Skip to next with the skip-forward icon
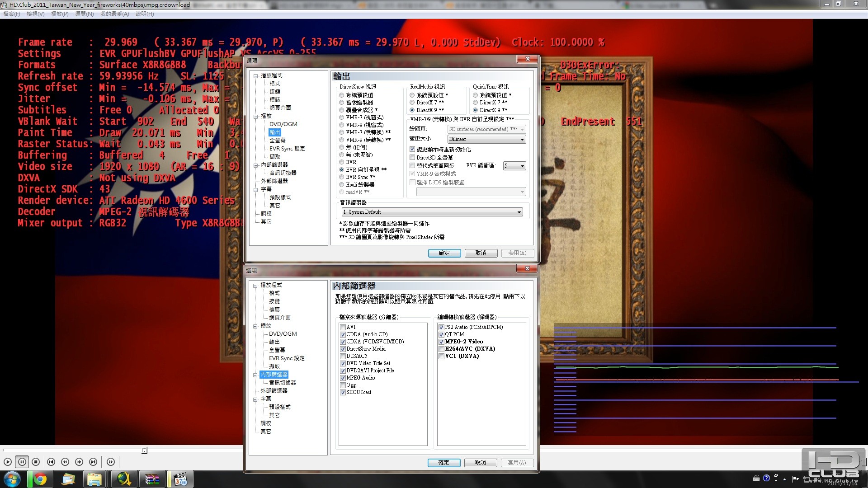This screenshot has width=868, height=488. 93,462
